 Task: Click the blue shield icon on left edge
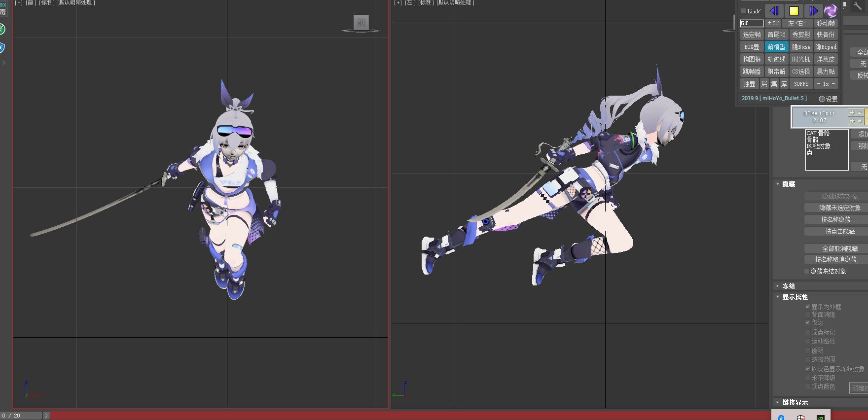(2, 48)
